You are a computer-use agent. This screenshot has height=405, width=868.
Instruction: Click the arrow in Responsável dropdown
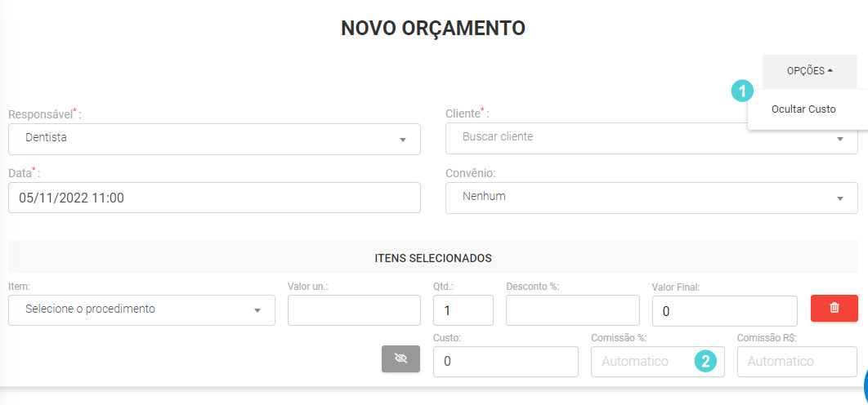click(403, 140)
